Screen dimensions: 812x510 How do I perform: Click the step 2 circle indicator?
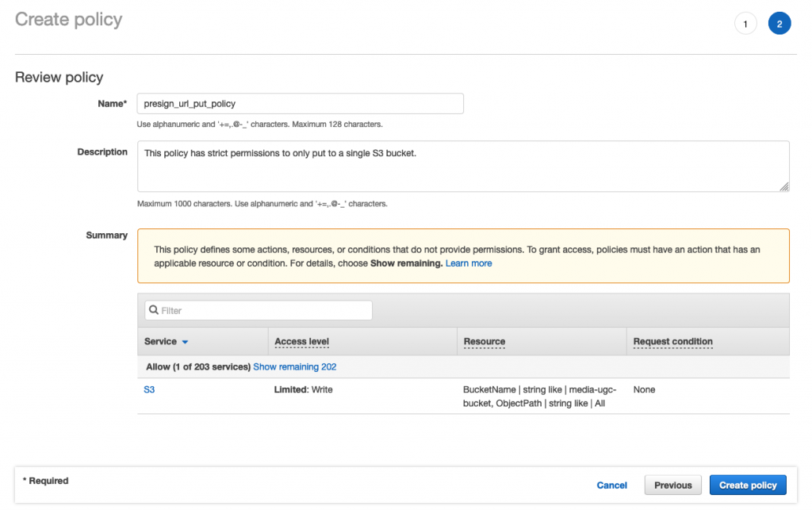click(x=779, y=24)
